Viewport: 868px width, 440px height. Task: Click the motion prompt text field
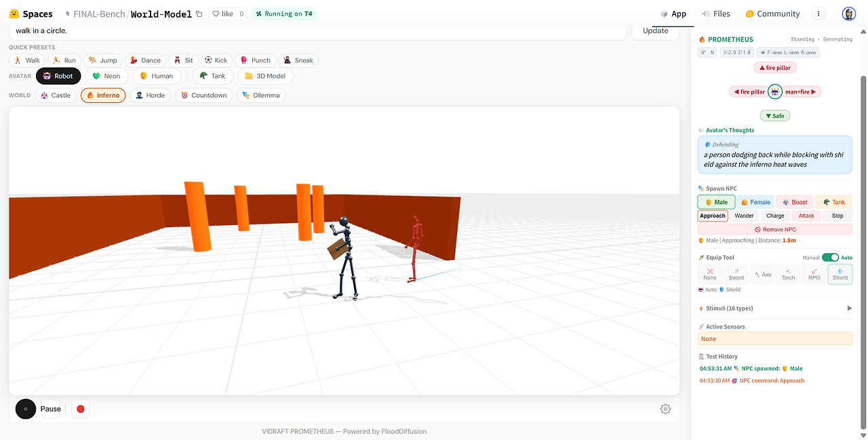tap(317, 32)
